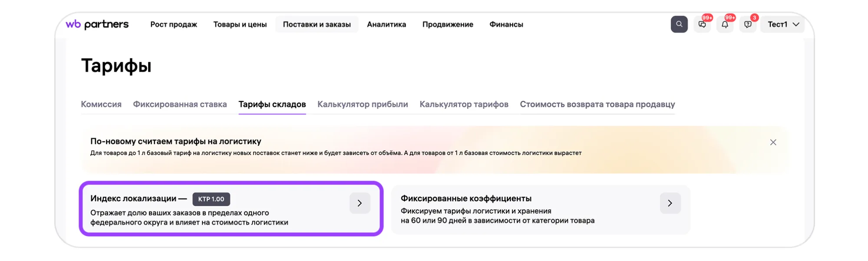Open Индекс локализации with arrow button
The image size is (868, 261).
(360, 203)
